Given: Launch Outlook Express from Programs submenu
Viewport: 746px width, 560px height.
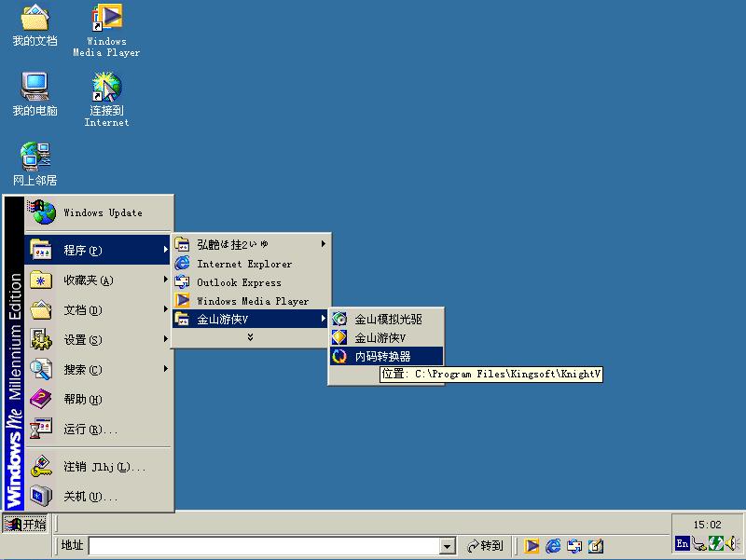Looking at the screenshot, I should click(x=251, y=282).
